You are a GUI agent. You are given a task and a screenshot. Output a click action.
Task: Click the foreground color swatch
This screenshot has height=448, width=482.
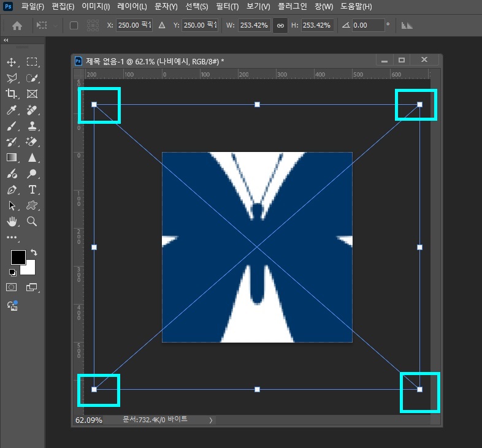click(x=18, y=257)
